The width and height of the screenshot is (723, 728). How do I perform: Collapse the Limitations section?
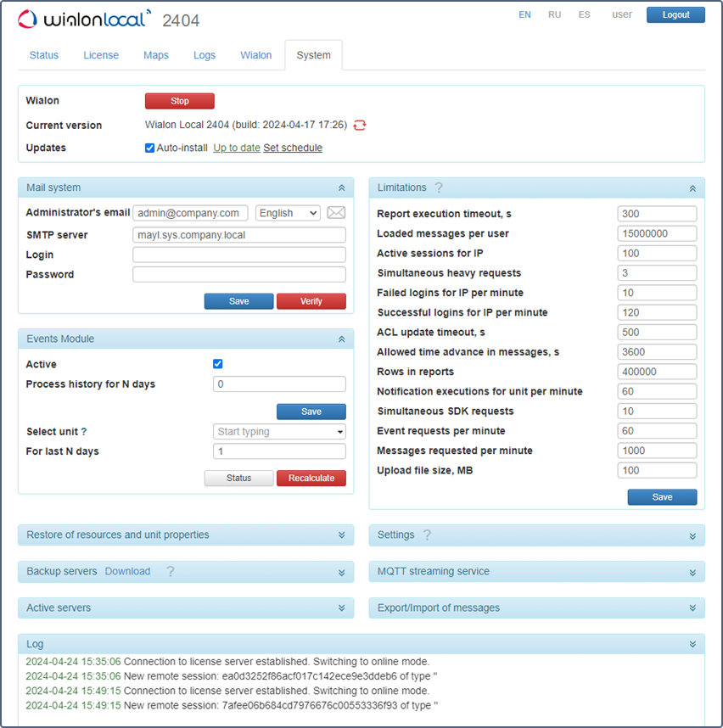[x=692, y=188]
